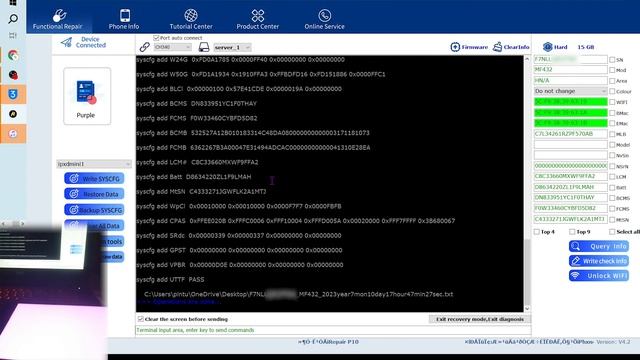Viewport: 640px width, 360px height.
Task: Check the WiFi checkbox
Action: click(x=612, y=102)
